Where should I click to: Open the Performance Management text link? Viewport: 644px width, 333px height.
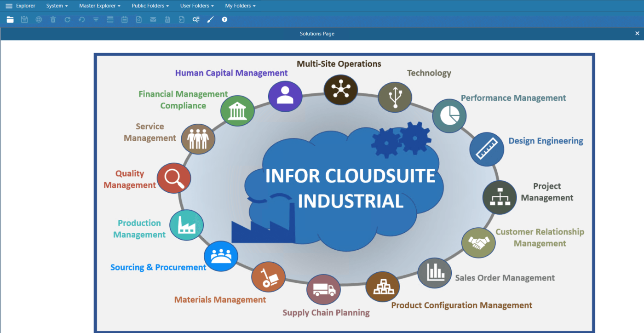(x=513, y=98)
